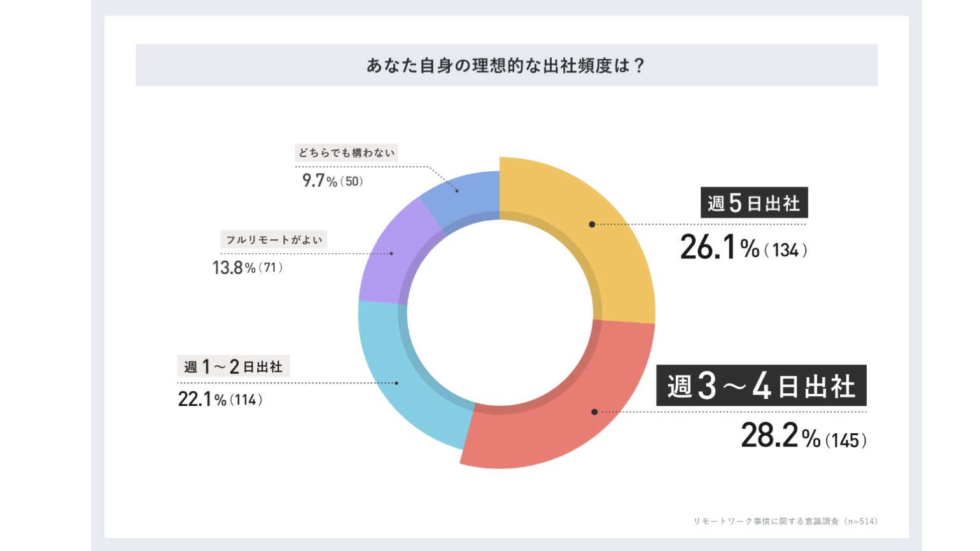The width and height of the screenshot is (980, 551).
Task: Select the フルリモートがよい label
Action: pos(274,240)
